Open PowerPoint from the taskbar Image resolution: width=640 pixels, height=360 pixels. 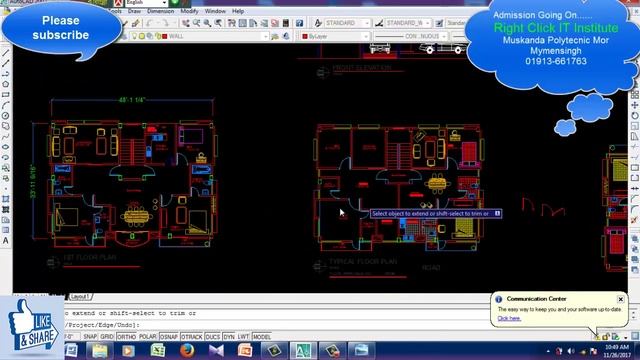click(245, 351)
